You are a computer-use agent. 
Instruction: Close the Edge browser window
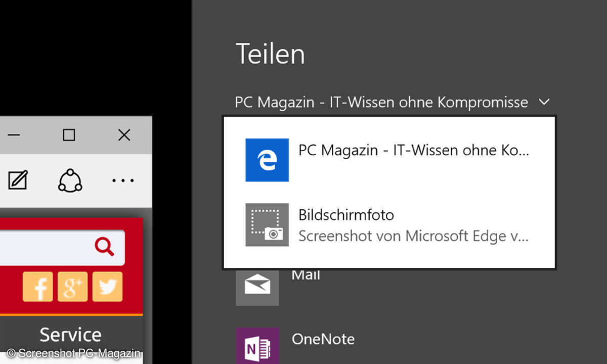pyautogui.click(x=124, y=135)
